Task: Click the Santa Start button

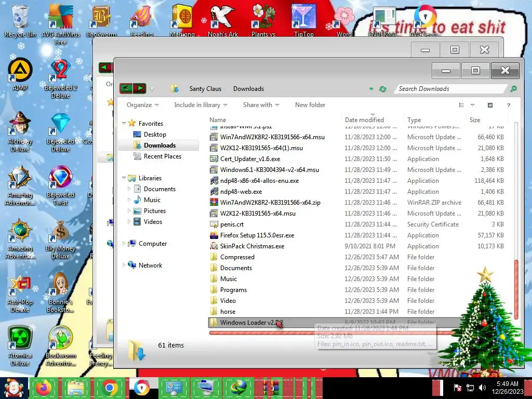Action: click(14, 388)
